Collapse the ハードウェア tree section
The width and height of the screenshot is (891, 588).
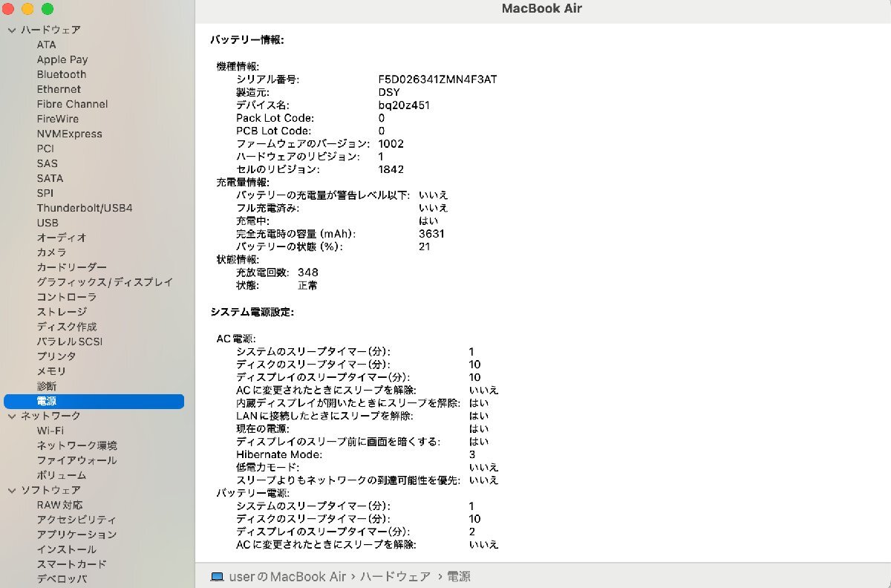click(11, 30)
